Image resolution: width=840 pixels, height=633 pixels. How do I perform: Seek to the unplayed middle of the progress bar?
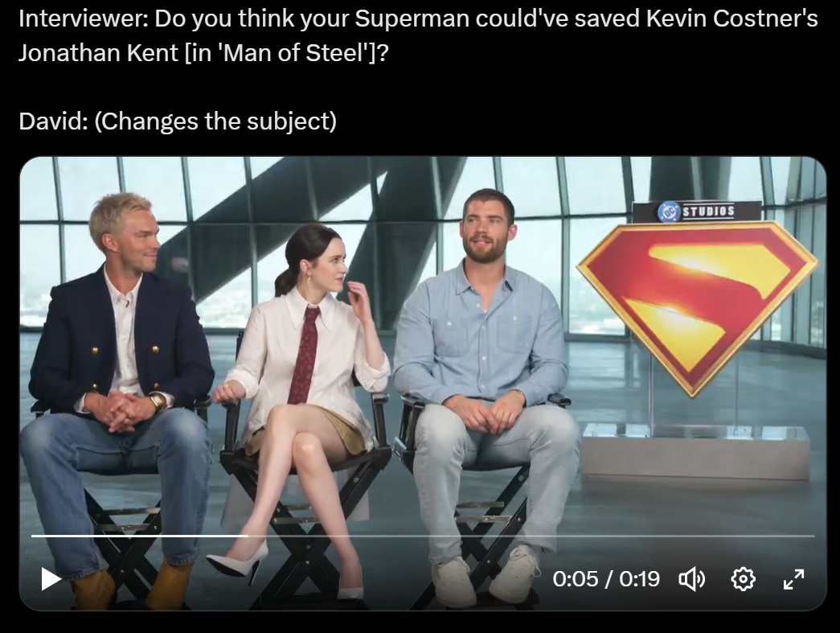(x=531, y=536)
